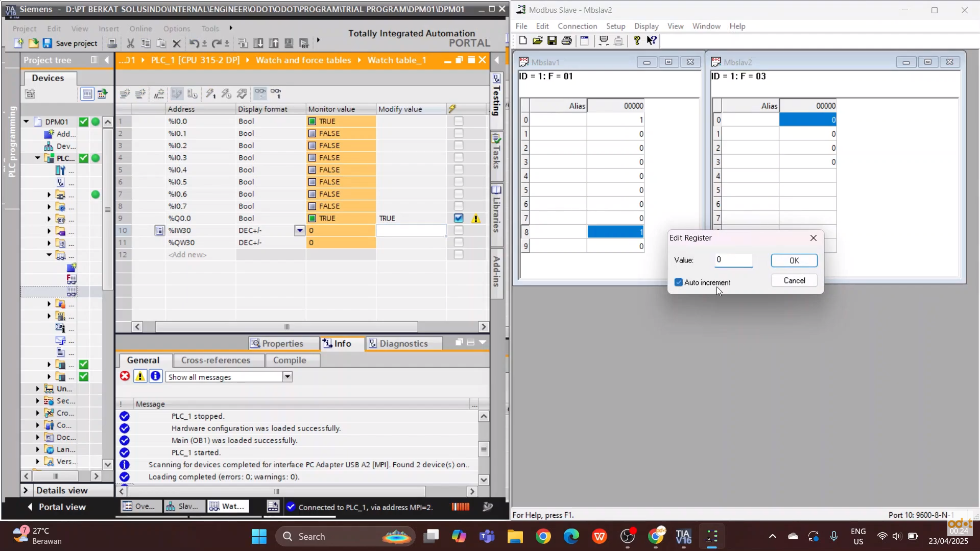Click Save floppy icon in Modbus Slave
The height and width of the screenshot is (551, 980).
552,41
